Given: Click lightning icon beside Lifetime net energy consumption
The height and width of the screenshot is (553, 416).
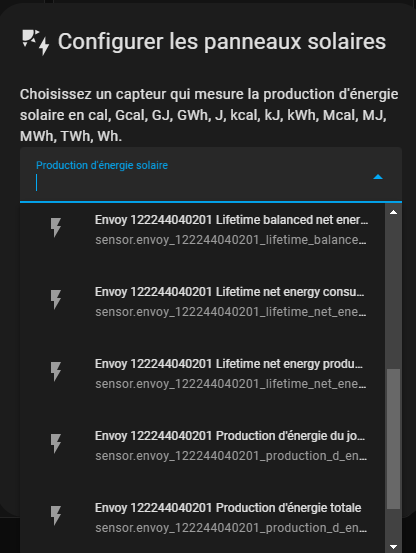Looking at the screenshot, I should 56,299.
